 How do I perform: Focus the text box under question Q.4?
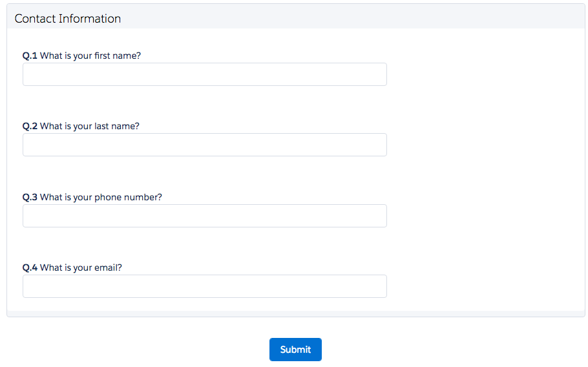[x=204, y=286]
